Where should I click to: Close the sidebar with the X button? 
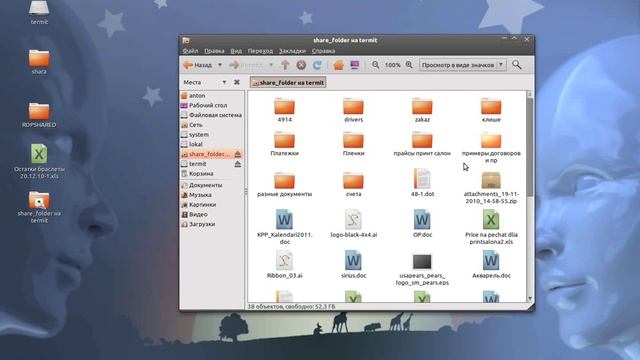[237, 82]
